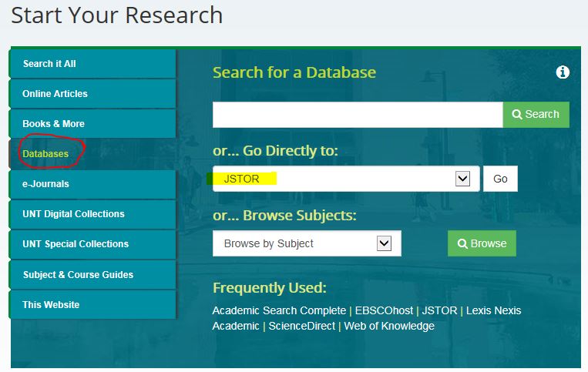Click into the database search text field
The height and width of the screenshot is (372, 588).
pos(358,115)
